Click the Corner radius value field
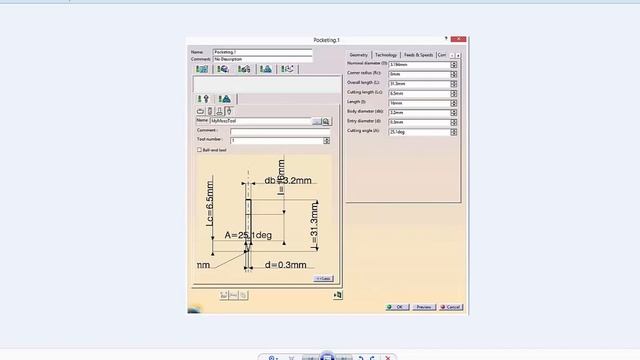The width and height of the screenshot is (640, 360). tap(419, 74)
